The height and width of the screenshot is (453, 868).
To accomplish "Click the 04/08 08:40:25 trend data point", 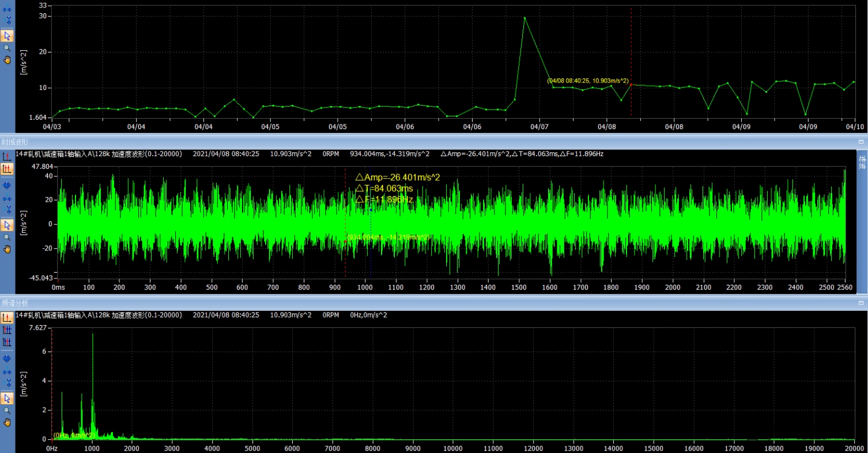I will coord(631,85).
